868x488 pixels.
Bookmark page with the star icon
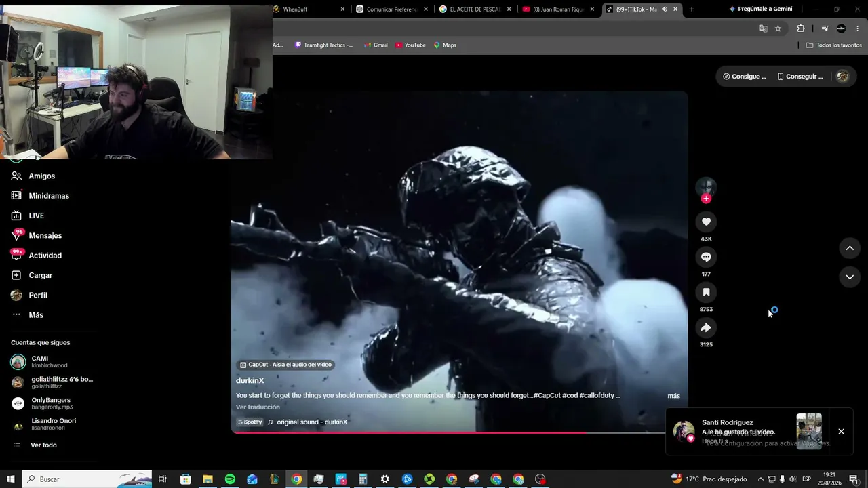[778, 28]
